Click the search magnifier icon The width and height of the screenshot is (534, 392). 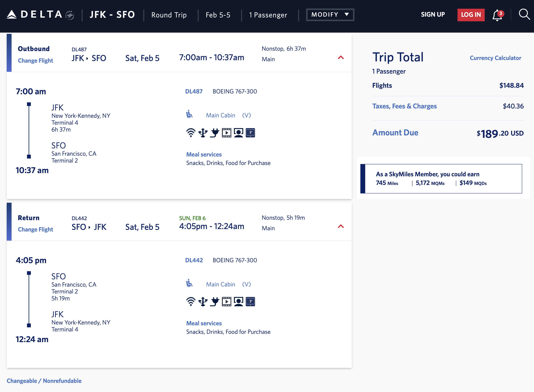click(x=524, y=15)
